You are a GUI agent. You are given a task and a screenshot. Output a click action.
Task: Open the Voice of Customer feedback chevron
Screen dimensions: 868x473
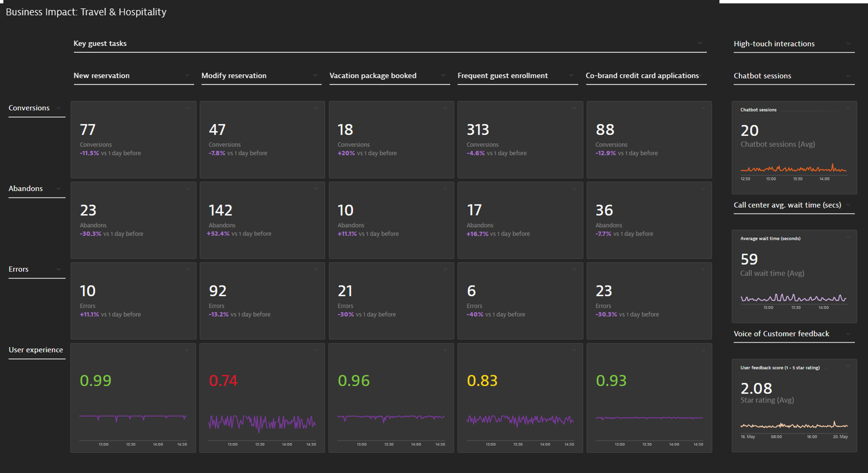click(x=848, y=334)
